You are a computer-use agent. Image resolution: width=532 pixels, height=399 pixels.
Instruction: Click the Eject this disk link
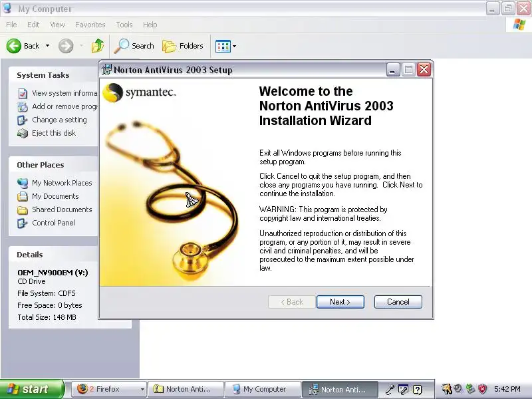[54, 133]
